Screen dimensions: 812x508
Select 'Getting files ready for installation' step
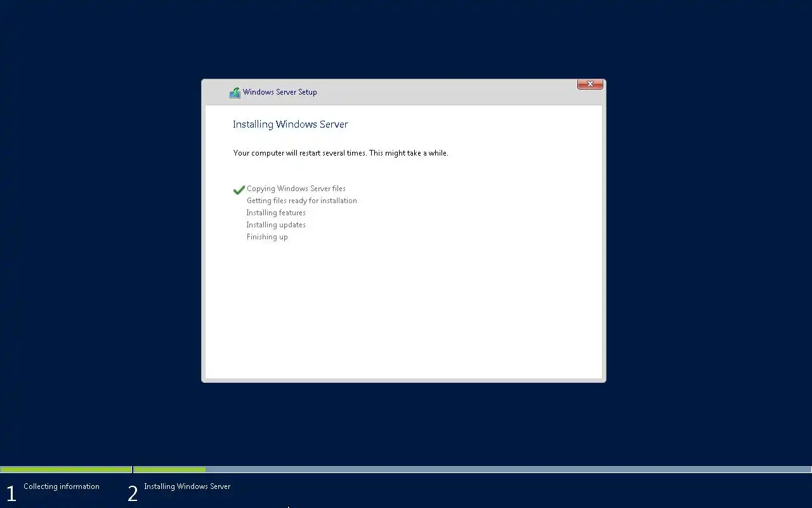[x=302, y=201]
